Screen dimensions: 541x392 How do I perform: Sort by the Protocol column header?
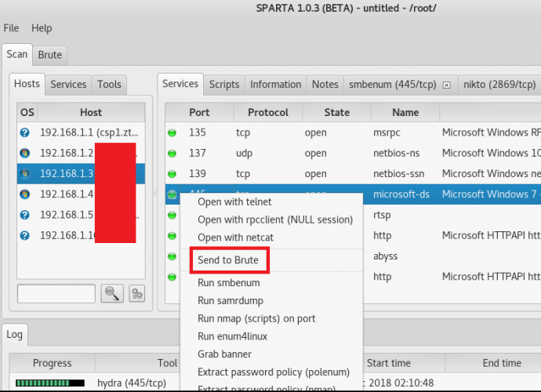[268, 112]
